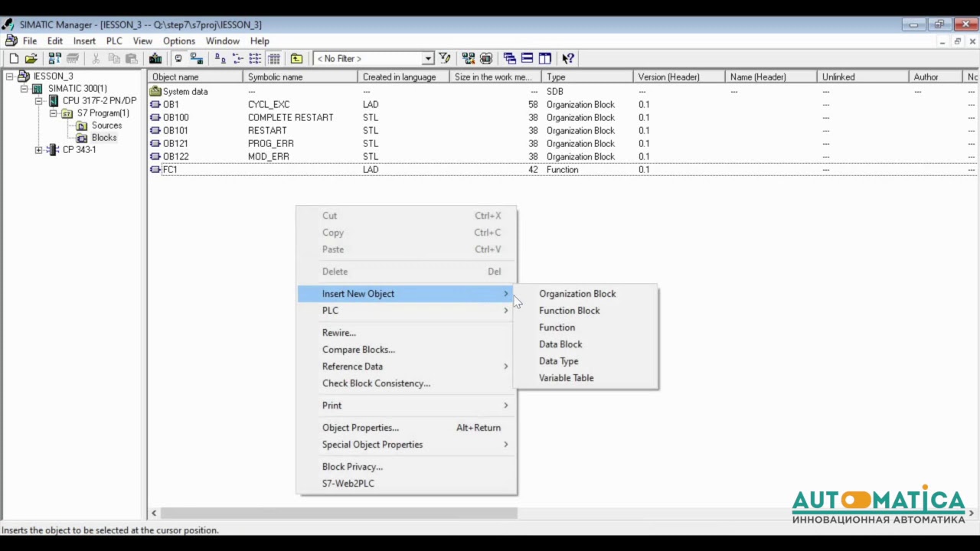Screen dimensions: 980x551
Task: Switch to Small Icons view
Action: 237,58
